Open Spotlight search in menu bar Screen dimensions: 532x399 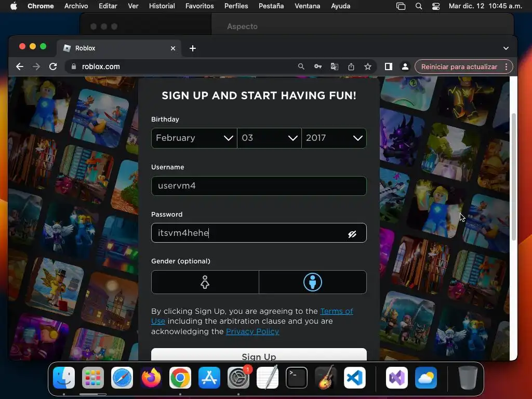click(419, 6)
